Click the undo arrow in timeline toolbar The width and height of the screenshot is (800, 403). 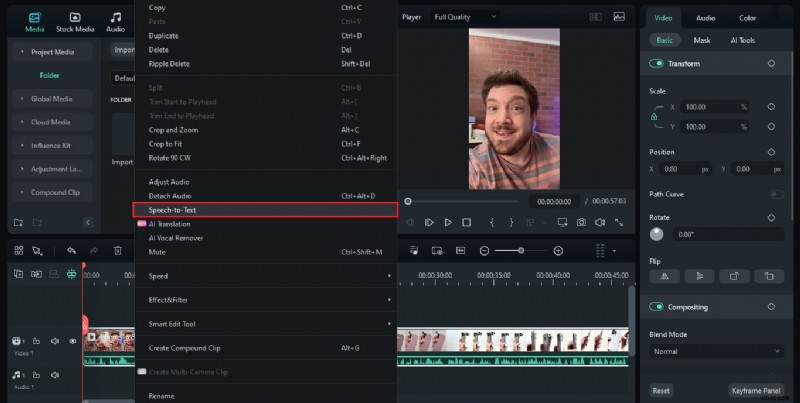(71, 250)
